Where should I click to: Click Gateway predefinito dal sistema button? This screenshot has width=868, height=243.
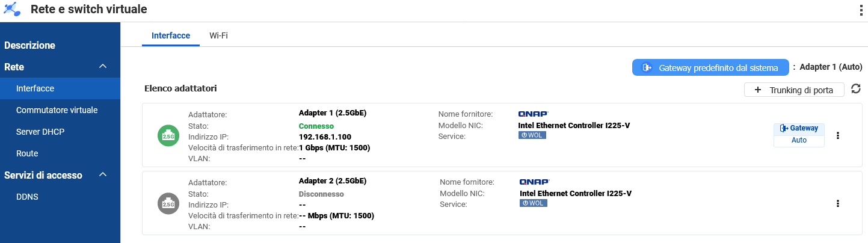(710, 67)
